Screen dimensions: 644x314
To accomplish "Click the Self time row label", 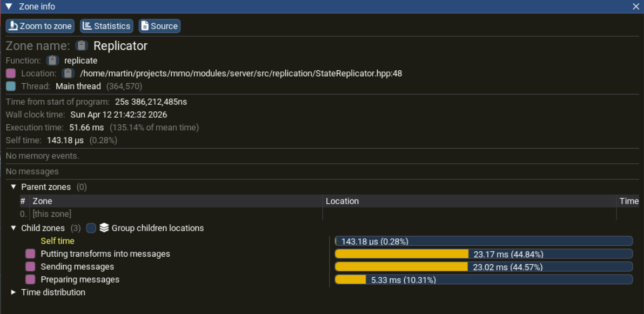I will [57, 241].
